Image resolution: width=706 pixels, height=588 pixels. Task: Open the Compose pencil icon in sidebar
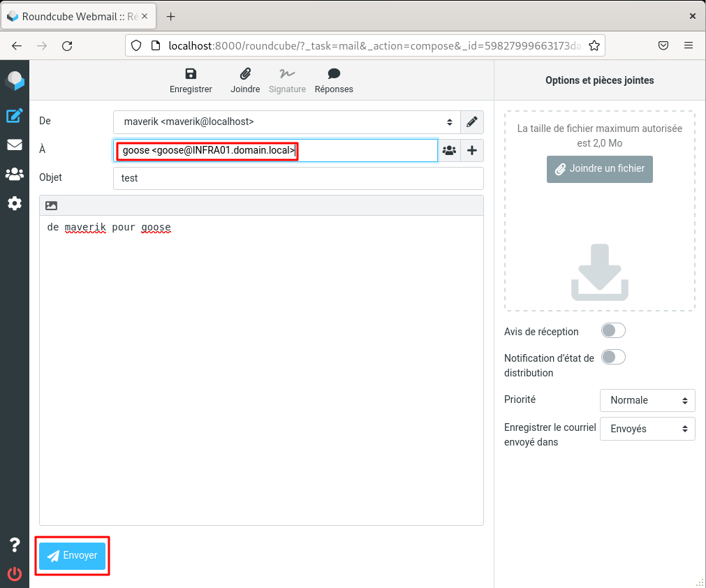(15, 116)
